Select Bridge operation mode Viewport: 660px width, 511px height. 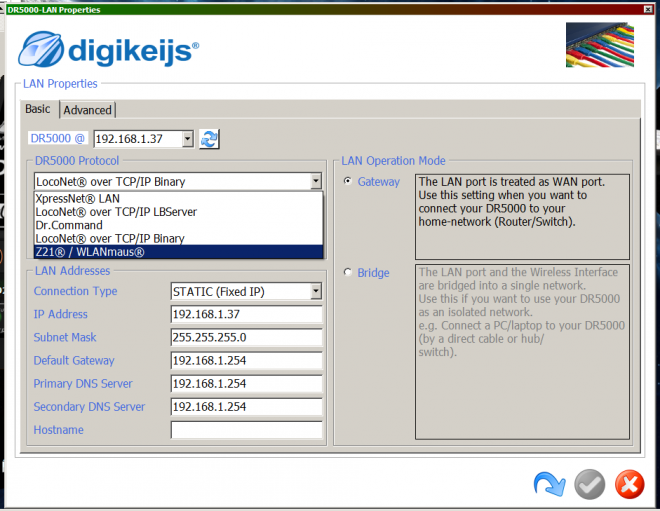(x=348, y=272)
